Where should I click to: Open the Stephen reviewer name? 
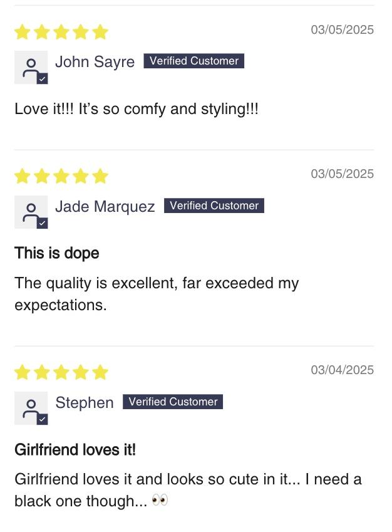click(85, 403)
